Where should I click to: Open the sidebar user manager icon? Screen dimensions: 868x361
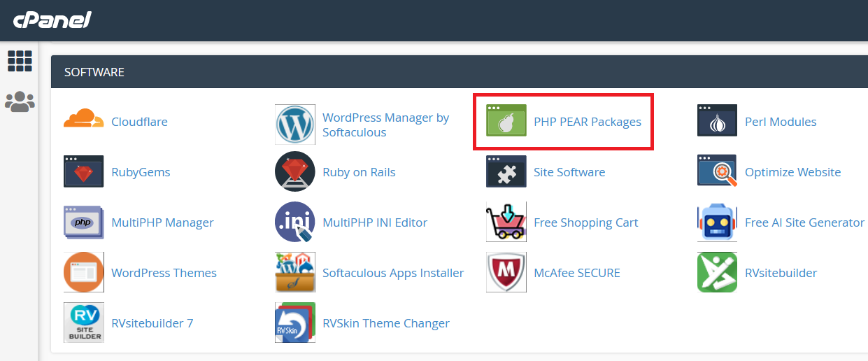pyautogui.click(x=20, y=101)
